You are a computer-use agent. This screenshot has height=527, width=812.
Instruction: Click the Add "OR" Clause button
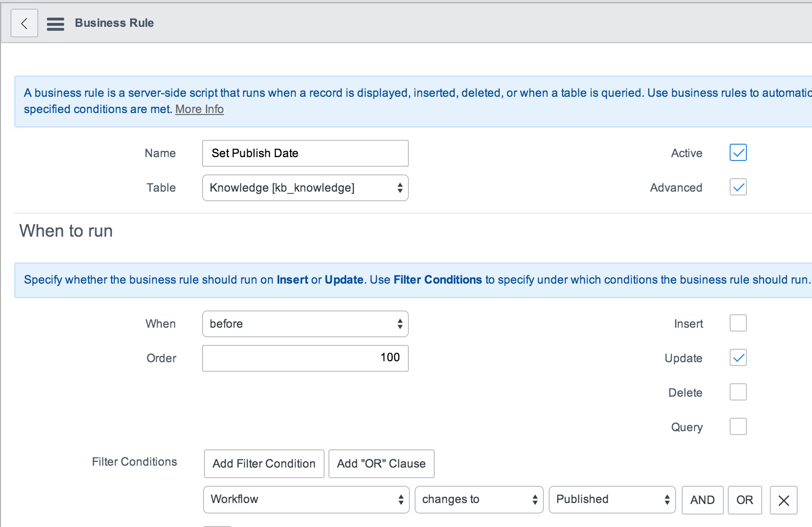pyautogui.click(x=381, y=463)
